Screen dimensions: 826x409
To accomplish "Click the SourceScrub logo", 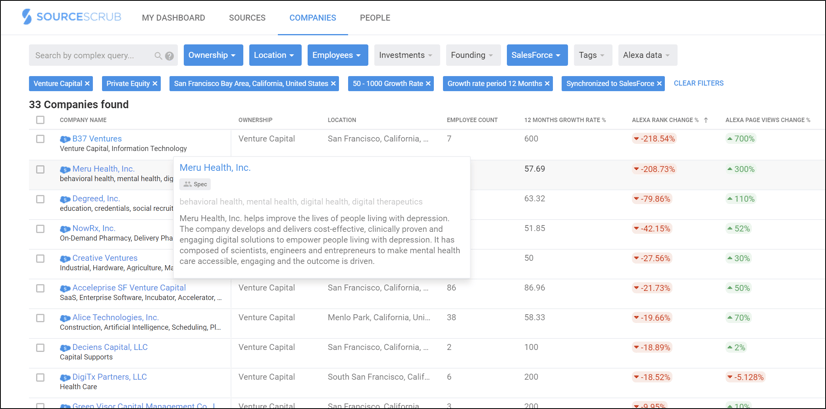I will (x=67, y=17).
